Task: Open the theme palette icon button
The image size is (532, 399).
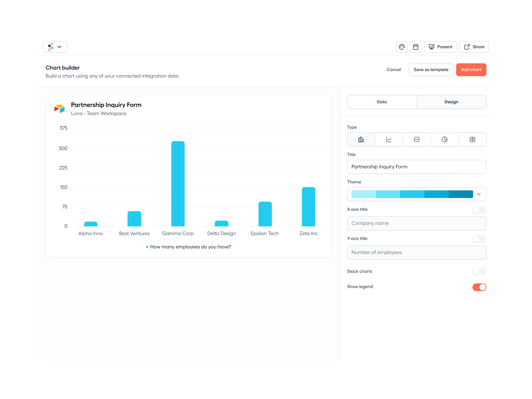Action: 402,47
